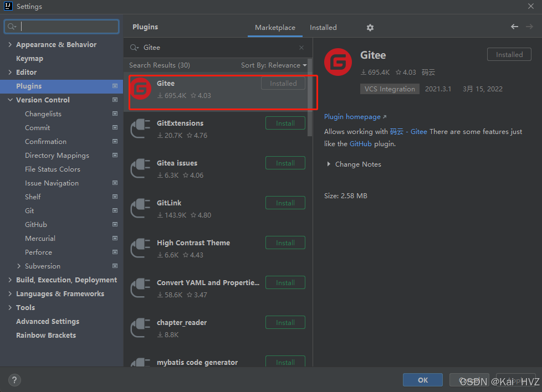This screenshot has width=542, height=392.
Task: Click the project-level icon beside Subversion
Action: click(x=115, y=266)
